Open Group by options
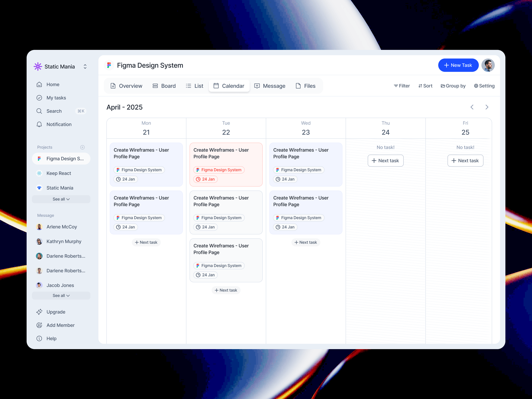Viewport: 532px width, 399px height. point(453,86)
